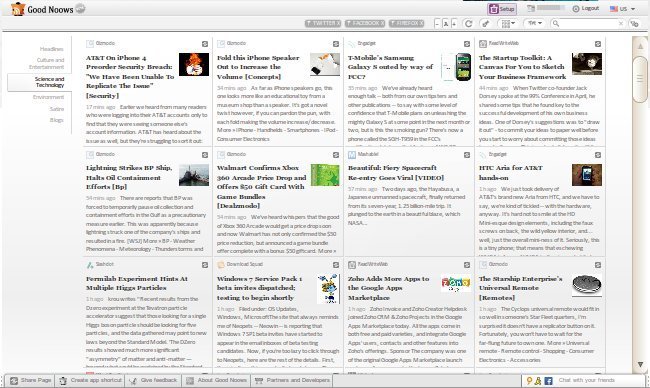Open the sort order dropdown
The height and width of the screenshot is (388, 650).
535,23
